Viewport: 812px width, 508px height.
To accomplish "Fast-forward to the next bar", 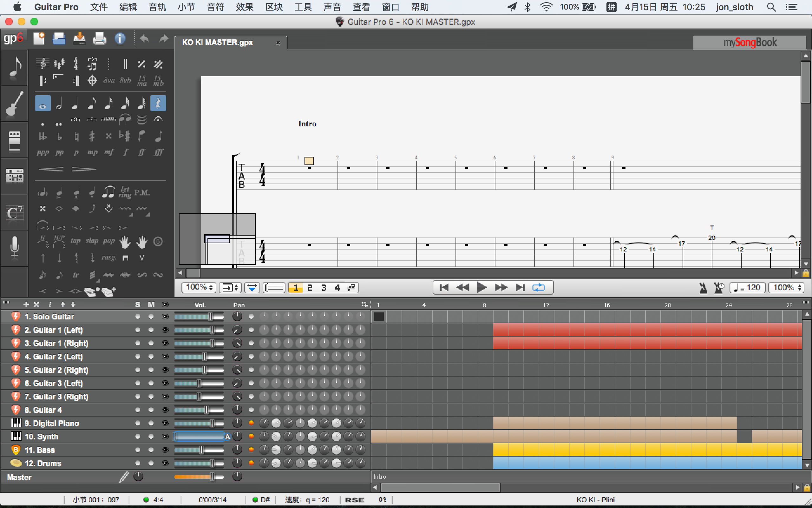I will tap(501, 288).
